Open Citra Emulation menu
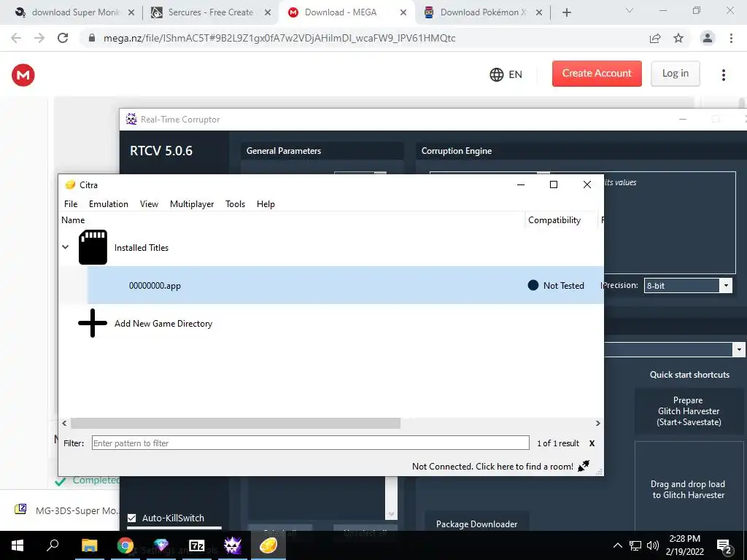747x560 pixels. (109, 204)
